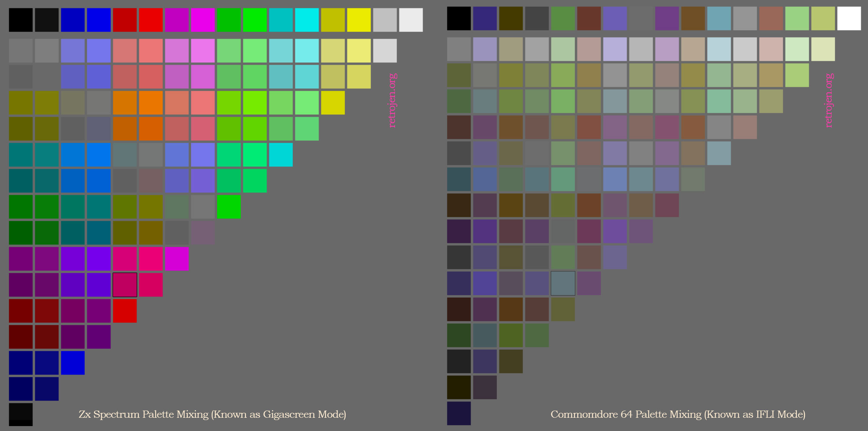868x431 pixels.
Task: Click the cyan swatch ending the teal-blue mix row
Action: pyautogui.click(x=281, y=155)
